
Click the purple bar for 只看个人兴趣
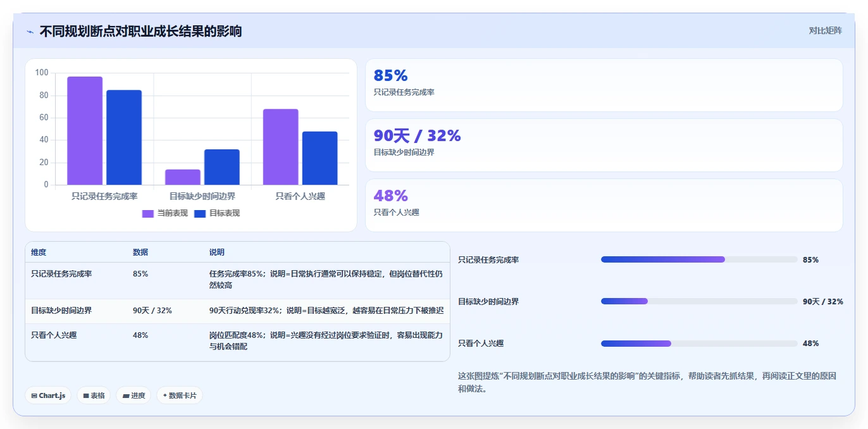pyautogui.click(x=281, y=147)
